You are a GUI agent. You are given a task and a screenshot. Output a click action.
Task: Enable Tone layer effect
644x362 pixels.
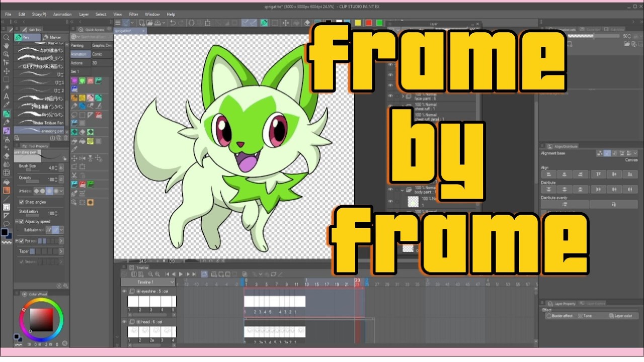click(x=585, y=316)
